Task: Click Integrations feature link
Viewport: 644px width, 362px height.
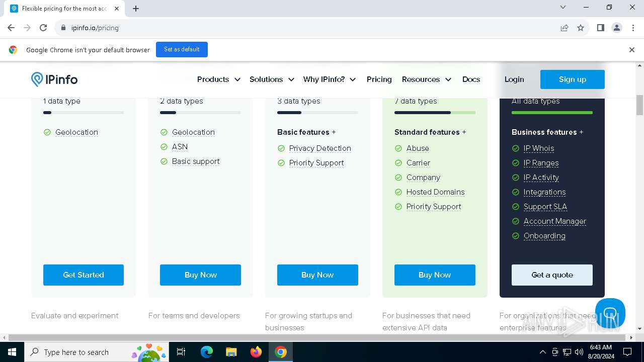Action: pos(544,192)
